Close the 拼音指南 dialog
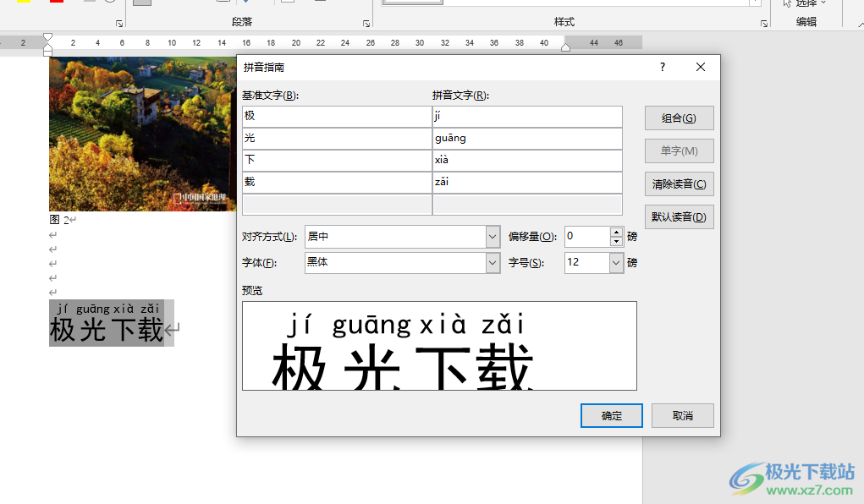 (x=701, y=67)
